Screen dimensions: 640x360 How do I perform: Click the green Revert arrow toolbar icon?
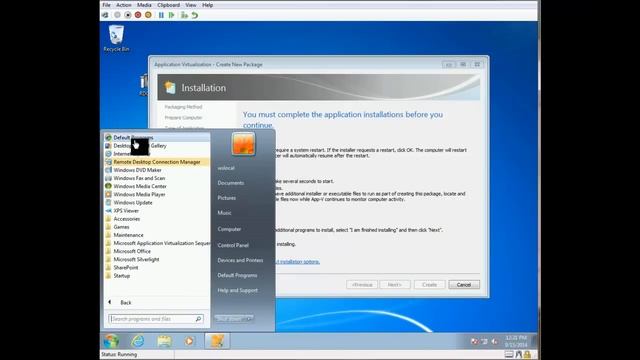tap(195, 15)
